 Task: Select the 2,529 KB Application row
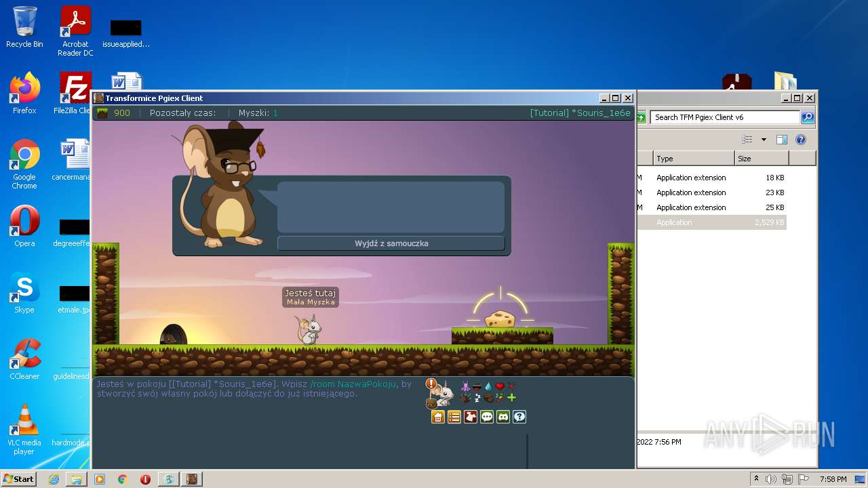[712, 222]
